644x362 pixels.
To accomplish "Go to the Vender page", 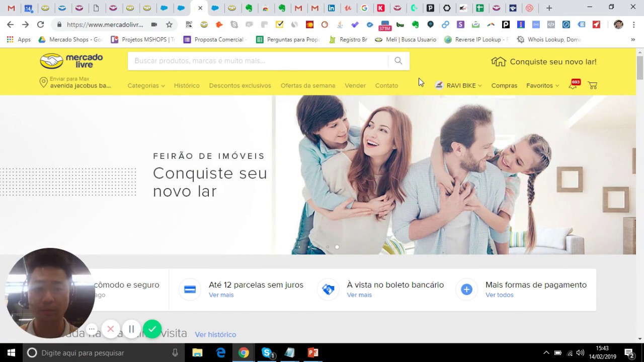I will (355, 85).
